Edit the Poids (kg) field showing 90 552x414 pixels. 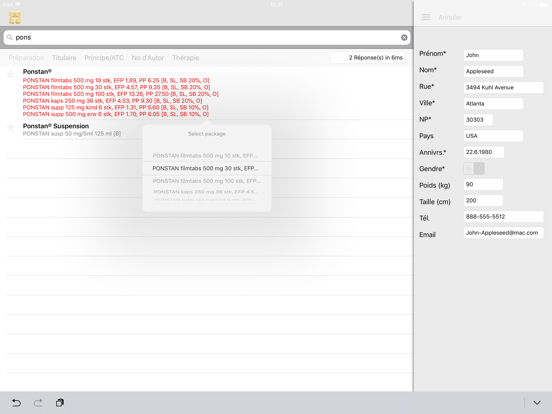point(483,184)
